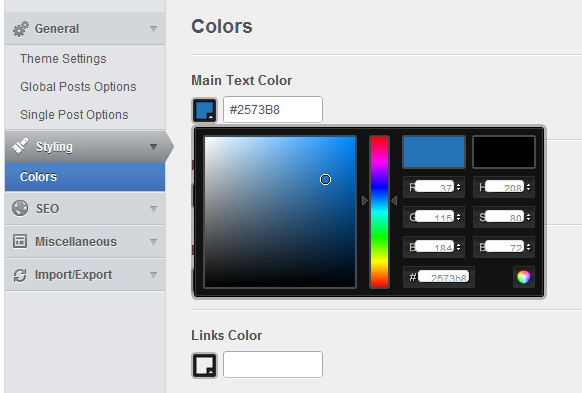Click the Import/Export refresh arrows icon
The height and width of the screenshot is (393, 582).
pos(20,275)
